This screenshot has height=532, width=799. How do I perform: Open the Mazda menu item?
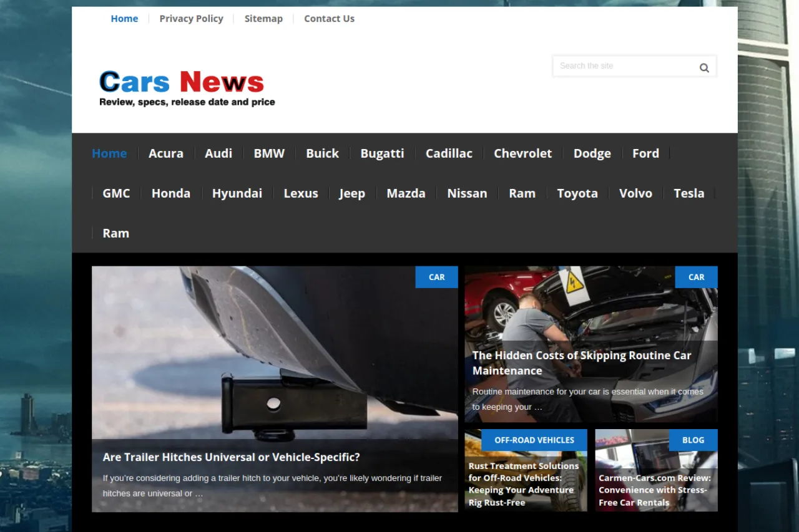(x=406, y=193)
